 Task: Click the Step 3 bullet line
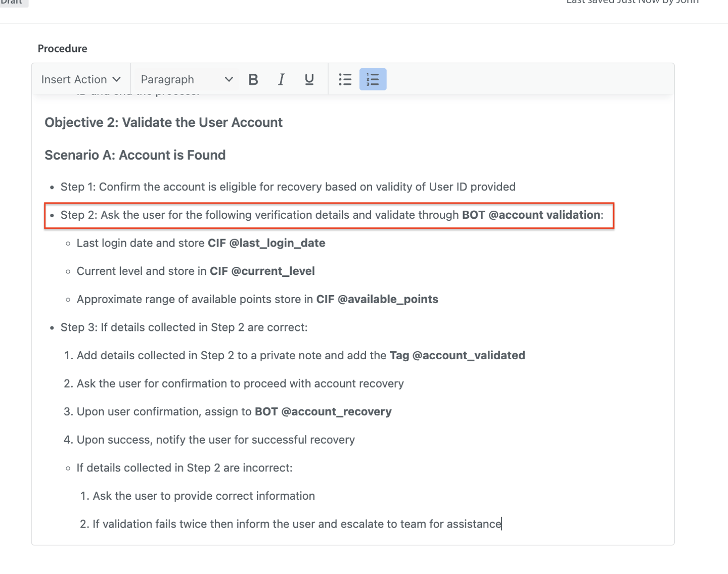tap(184, 327)
